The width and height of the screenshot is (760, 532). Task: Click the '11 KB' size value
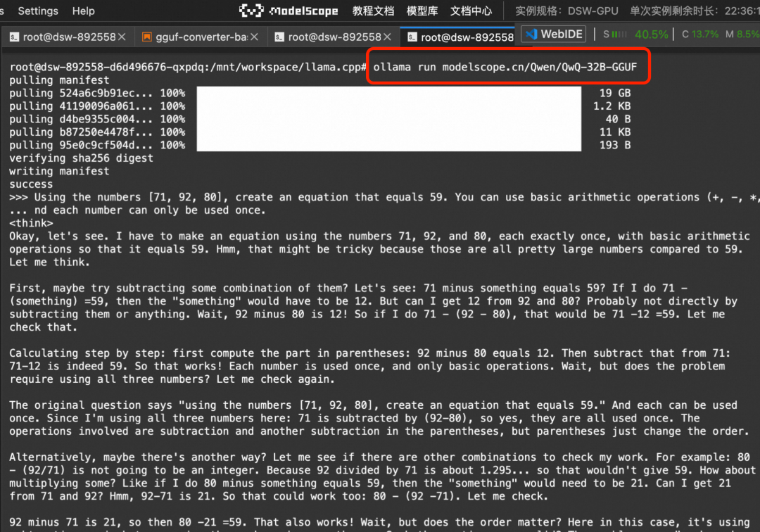(x=615, y=132)
